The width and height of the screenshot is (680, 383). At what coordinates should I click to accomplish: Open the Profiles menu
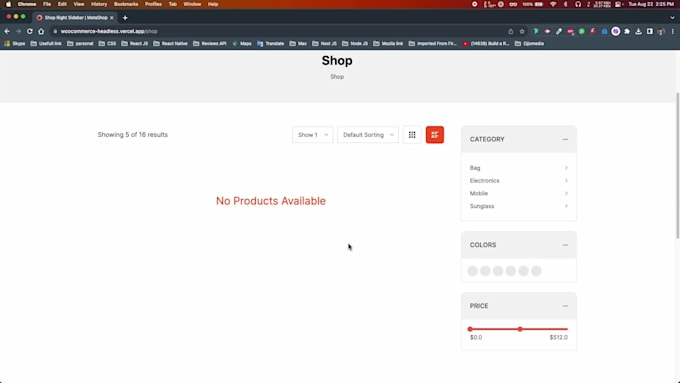[x=153, y=4]
